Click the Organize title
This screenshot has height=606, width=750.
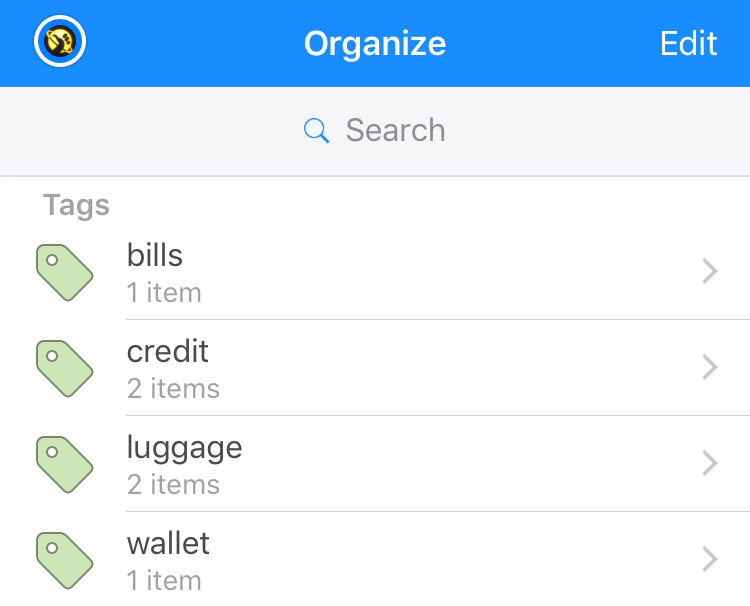375,44
